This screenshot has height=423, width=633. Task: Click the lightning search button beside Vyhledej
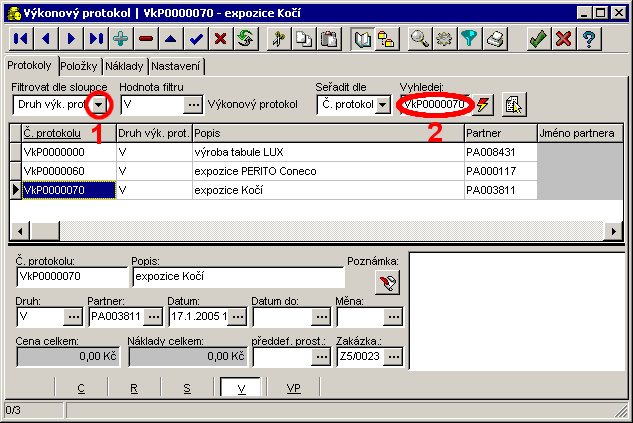tap(484, 104)
